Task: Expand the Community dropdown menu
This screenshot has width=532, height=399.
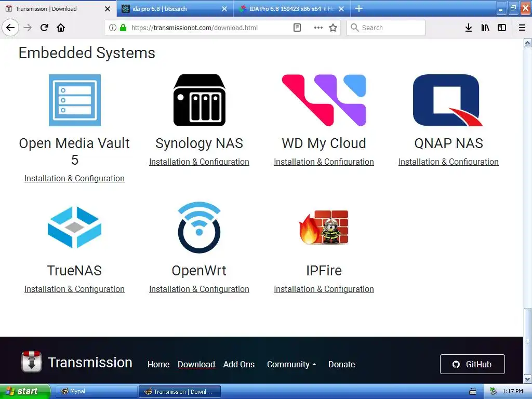Action: click(x=291, y=364)
